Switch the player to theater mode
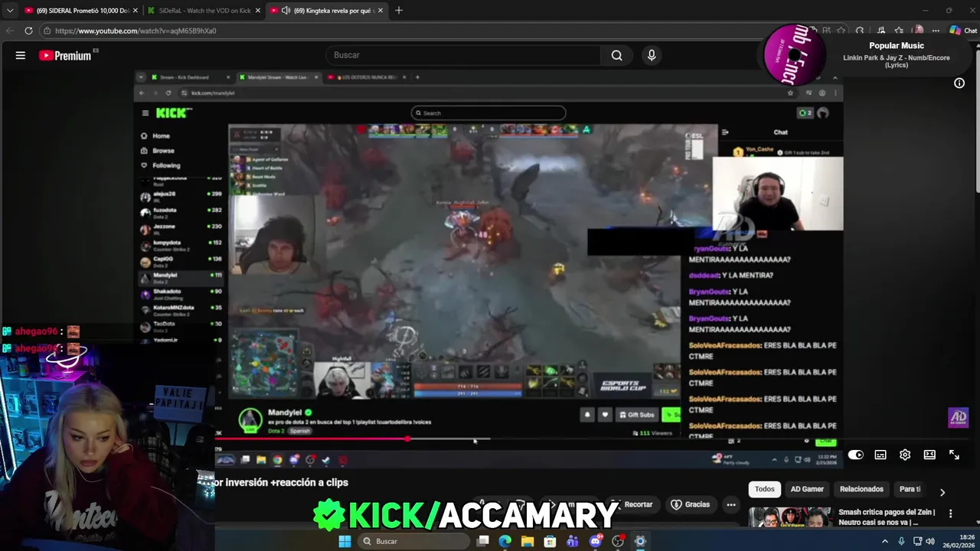The height and width of the screenshot is (551, 980). (x=929, y=455)
